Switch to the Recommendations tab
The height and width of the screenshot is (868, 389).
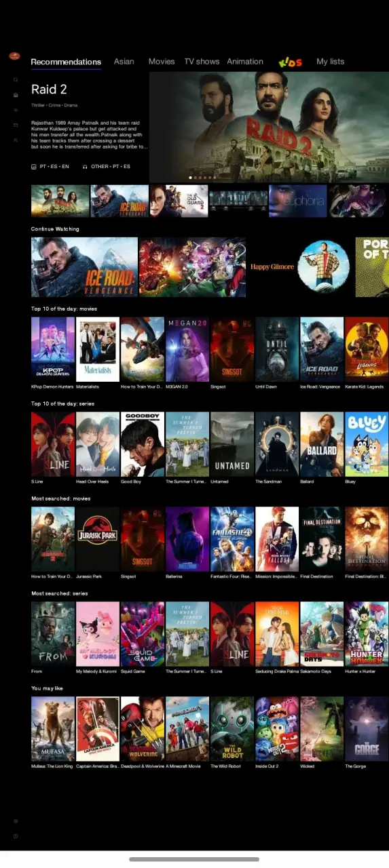66,62
